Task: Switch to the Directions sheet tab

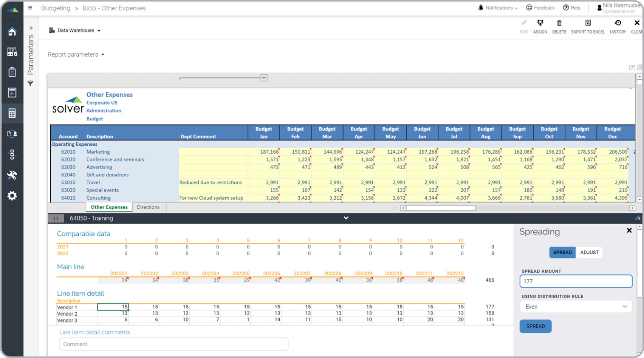Action: point(148,207)
